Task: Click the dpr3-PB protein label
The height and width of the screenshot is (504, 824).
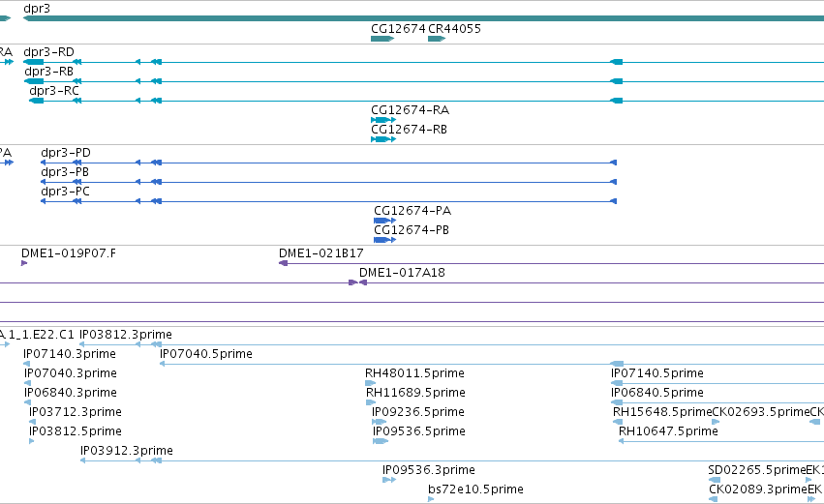Action: pyautogui.click(x=65, y=172)
